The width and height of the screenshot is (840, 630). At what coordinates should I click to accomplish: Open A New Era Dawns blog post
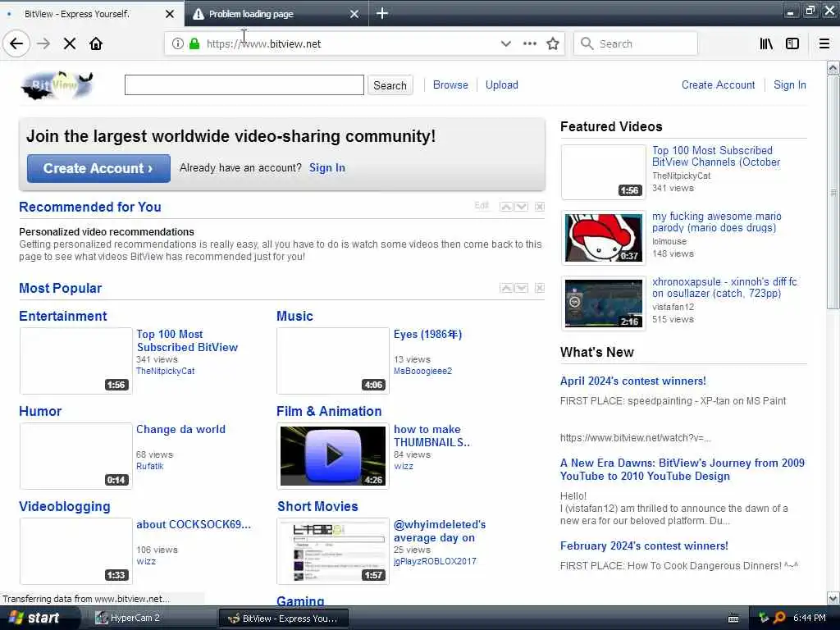(x=682, y=469)
